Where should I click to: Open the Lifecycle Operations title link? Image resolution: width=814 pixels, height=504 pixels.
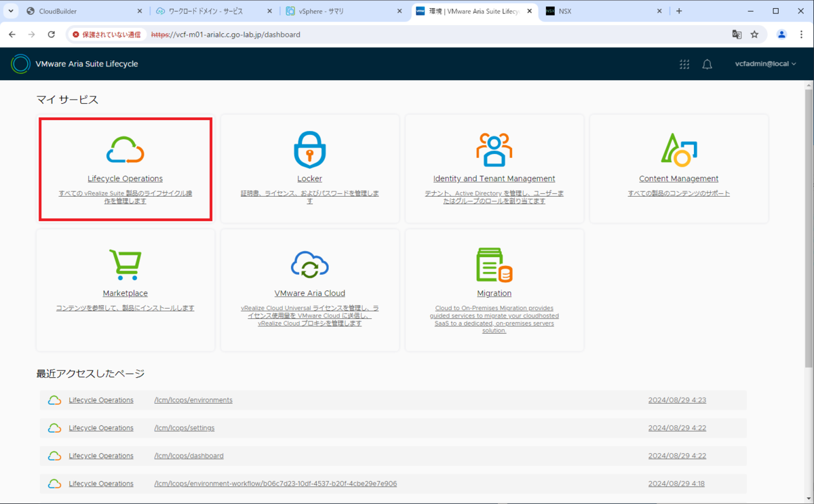pyautogui.click(x=125, y=179)
